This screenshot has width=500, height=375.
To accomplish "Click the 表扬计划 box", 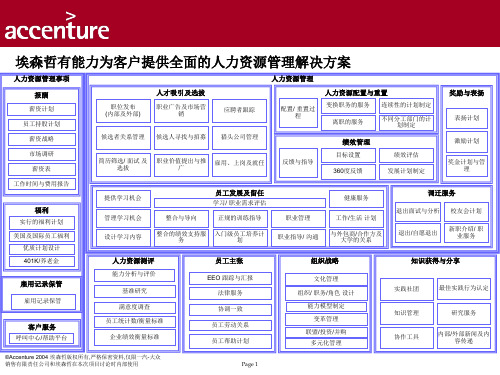I will tap(467, 118).
